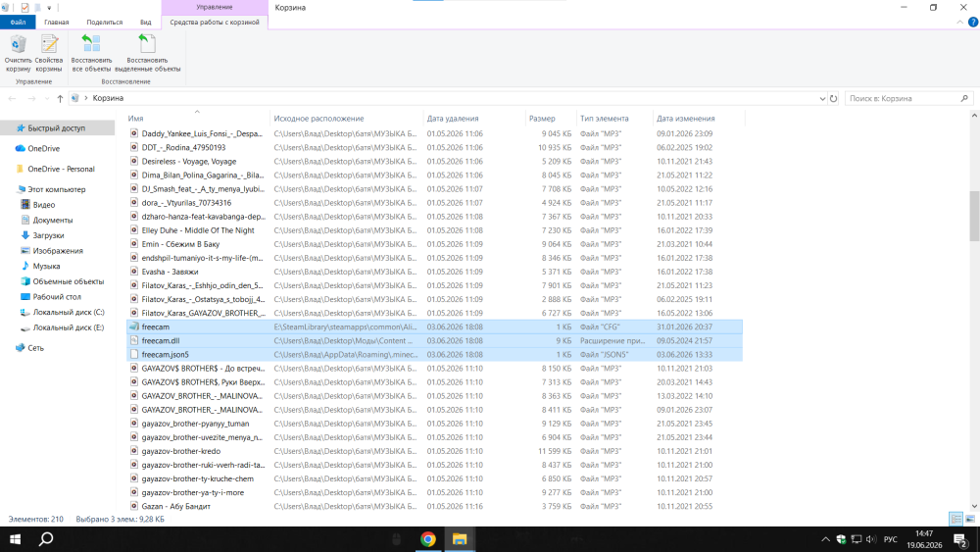Switch to details list view mode
This screenshot has height=552, width=980.
955,519
